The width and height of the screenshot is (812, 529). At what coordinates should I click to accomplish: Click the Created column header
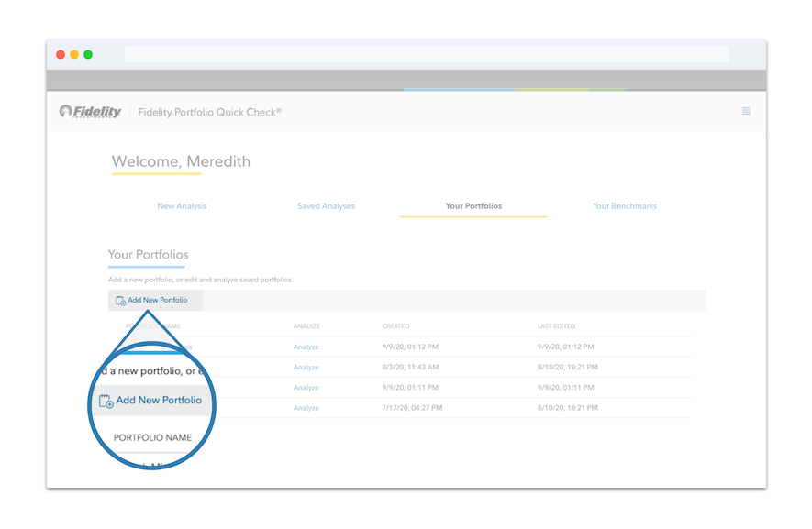(x=395, y=326)
